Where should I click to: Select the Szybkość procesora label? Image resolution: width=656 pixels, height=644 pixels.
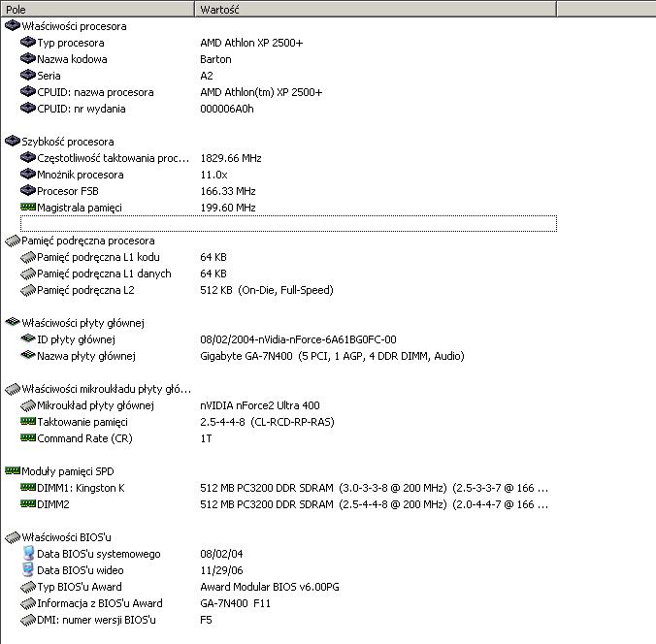[x=68, y=142]
